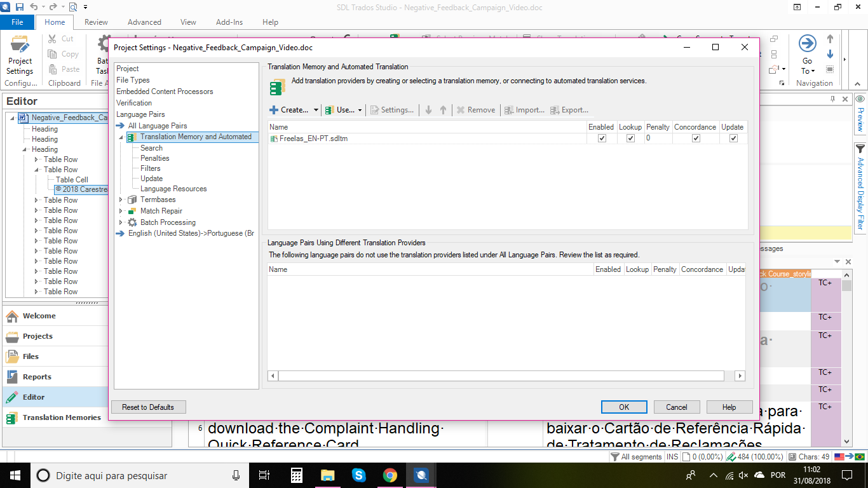Expand the Batch Processing tree node
The height and width of the screenshot is (488, 868).
tap(121, 222)
